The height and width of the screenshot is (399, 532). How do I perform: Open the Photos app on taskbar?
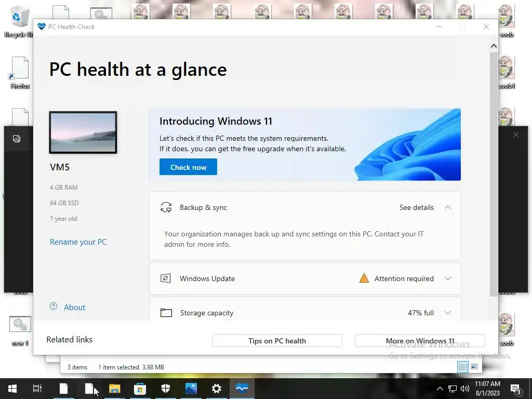click(191, 389)
